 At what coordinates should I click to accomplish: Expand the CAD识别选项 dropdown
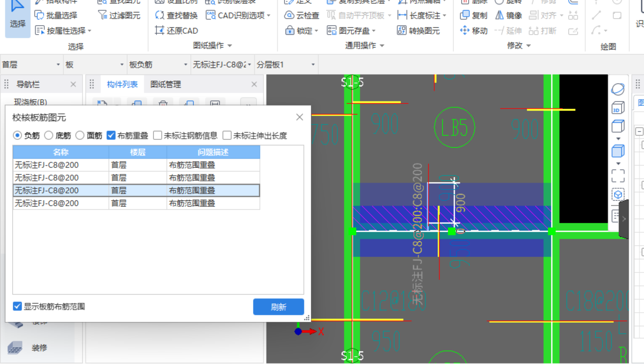point(268,16)
